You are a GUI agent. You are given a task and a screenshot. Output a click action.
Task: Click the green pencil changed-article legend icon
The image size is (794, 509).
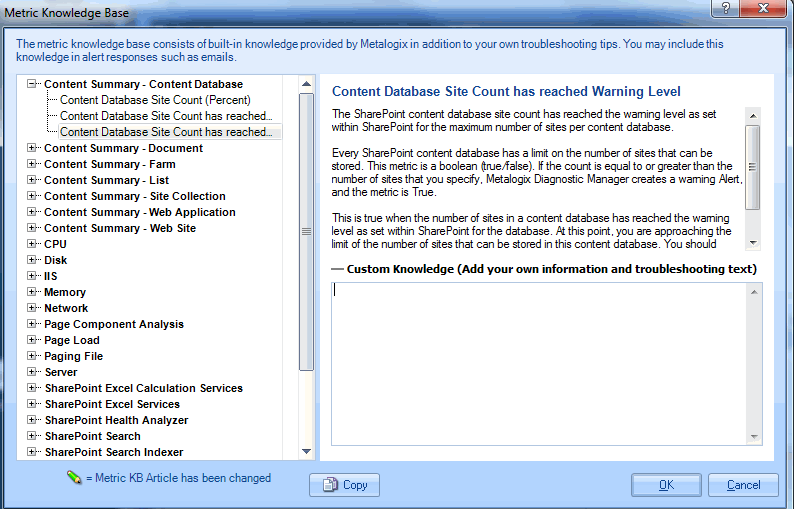point(74,477)
